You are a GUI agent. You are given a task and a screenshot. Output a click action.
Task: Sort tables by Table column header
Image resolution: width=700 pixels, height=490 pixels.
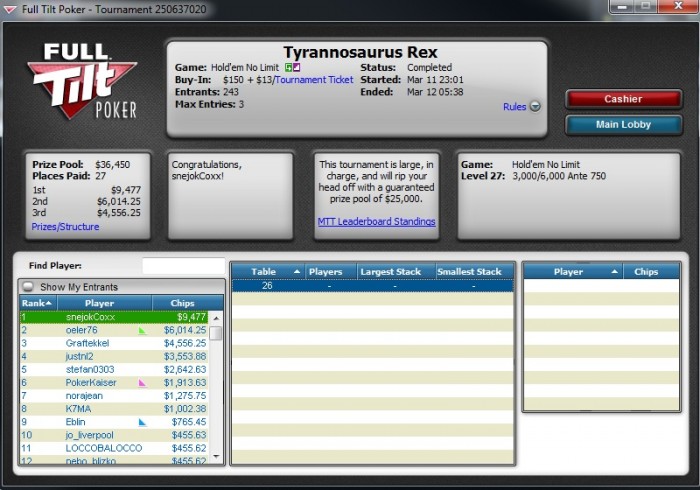[268, 272]
